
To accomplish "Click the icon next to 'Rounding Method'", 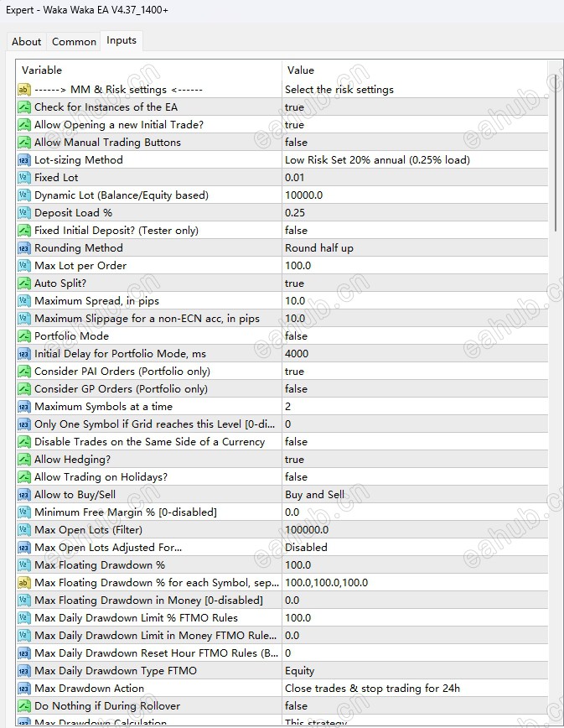I will pyautogui.click(x=24, y=248).
